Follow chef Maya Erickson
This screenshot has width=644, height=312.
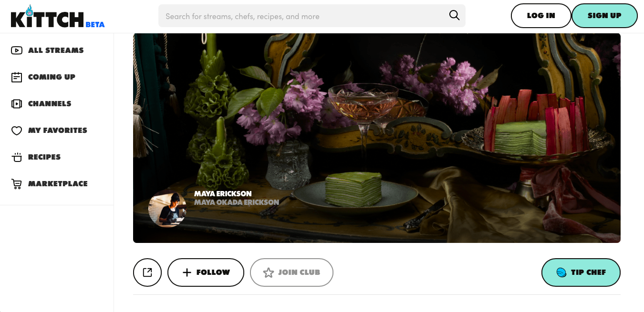click(206, 272)
